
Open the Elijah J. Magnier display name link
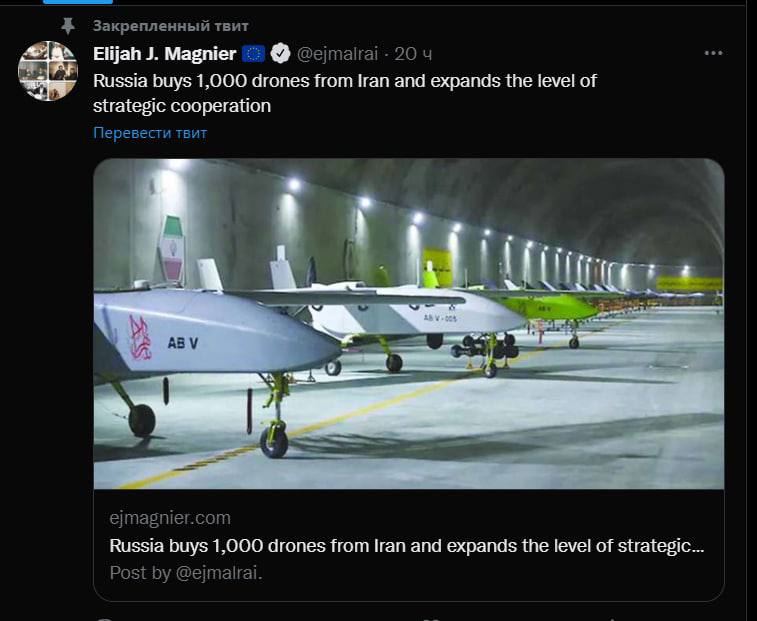pyautogui.click(x=166, y=53)
